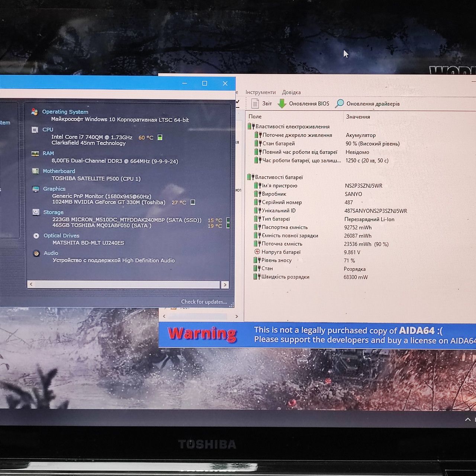Click the Audio speaker icon
The image size is (476, 476).
click(x=36, y=253)
